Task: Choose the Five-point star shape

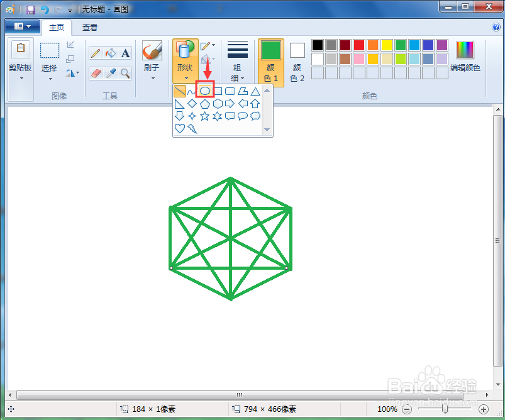Action: click(x=205, y=116)
